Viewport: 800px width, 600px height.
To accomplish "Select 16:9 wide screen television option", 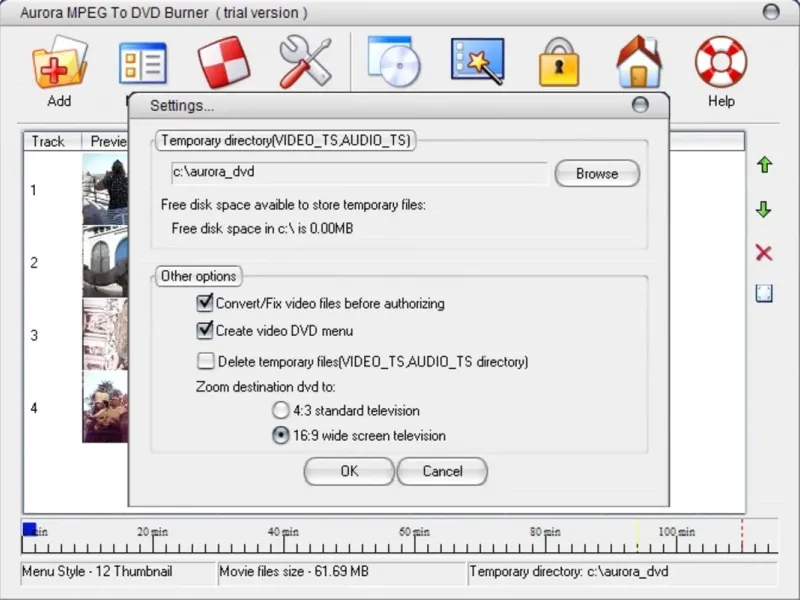I will [280, 435].
